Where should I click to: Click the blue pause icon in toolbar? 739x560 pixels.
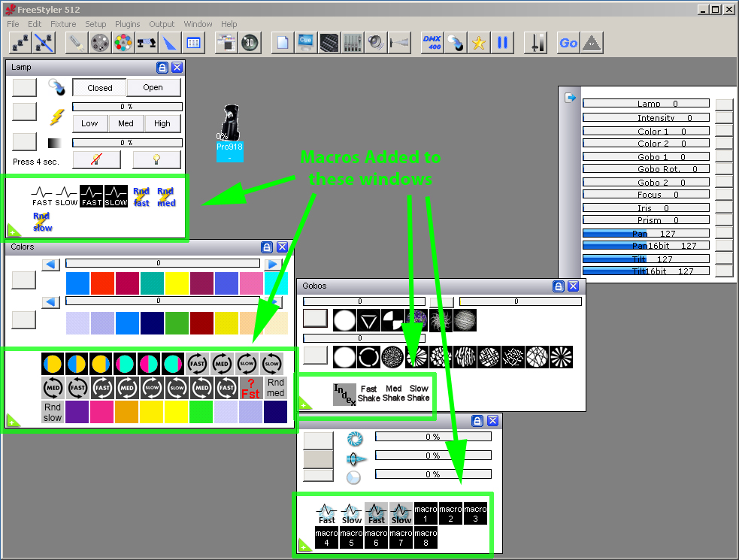502,43
